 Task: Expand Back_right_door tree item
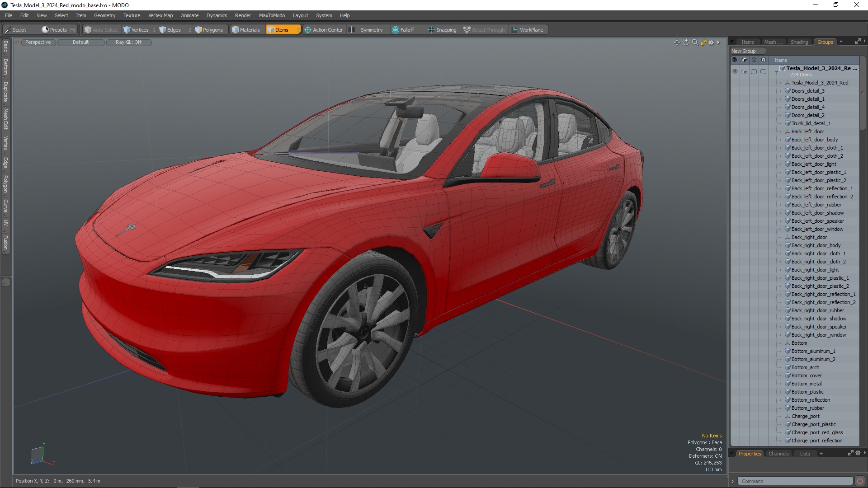(781, 238)
